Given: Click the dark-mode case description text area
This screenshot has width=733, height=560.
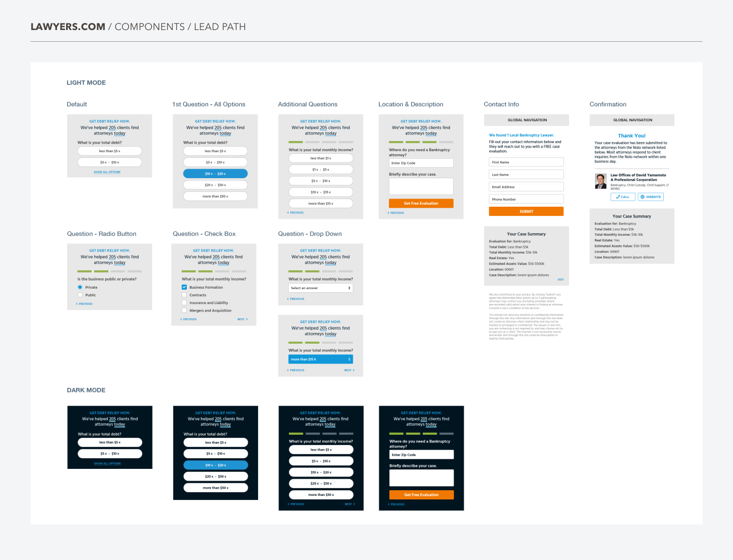Looking at the screenshot, I should pos(421,478).
